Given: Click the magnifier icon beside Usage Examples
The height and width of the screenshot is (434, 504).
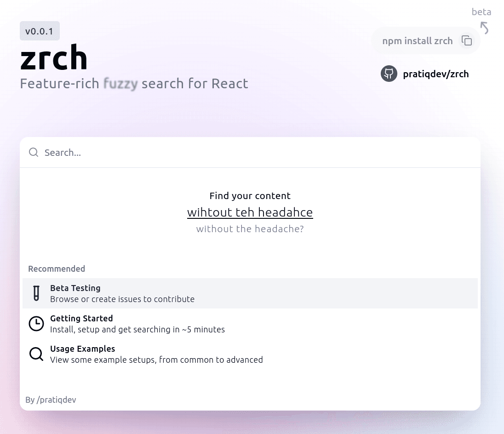Looking at the screenshot, I should click(36, 354).
